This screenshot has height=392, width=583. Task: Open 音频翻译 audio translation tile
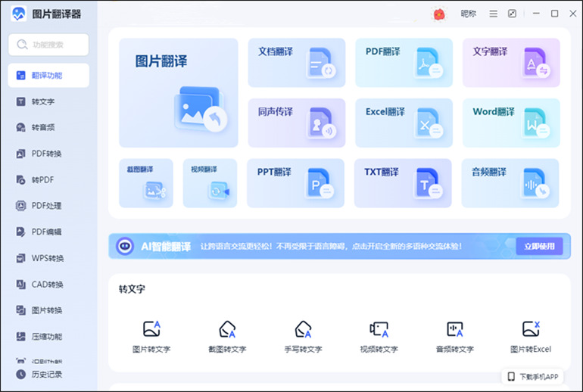[510, 183]
